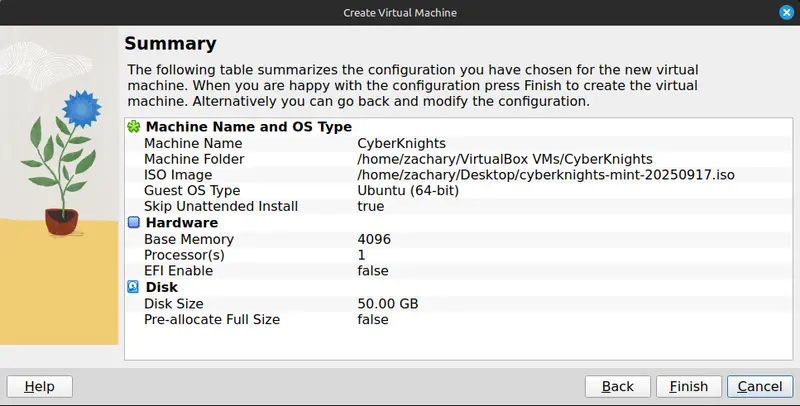The height and width of the screenshot is (406, 800).
Task: Click the Summary page heading
Action: pyautogui.click(x=170, y=44)
